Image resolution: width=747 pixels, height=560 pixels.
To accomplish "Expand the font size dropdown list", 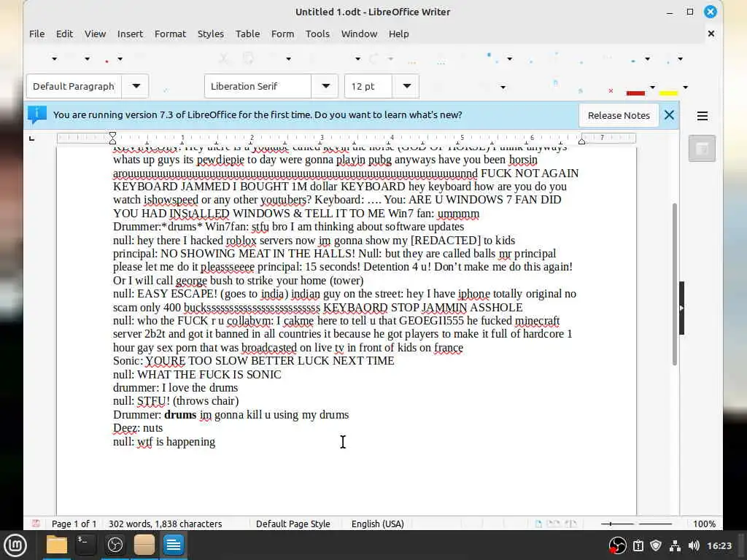I will (x=406, y=86).
